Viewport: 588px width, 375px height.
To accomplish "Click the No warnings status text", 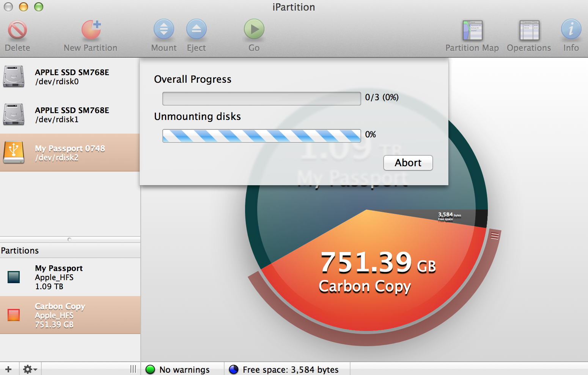I will pos(184,370).
